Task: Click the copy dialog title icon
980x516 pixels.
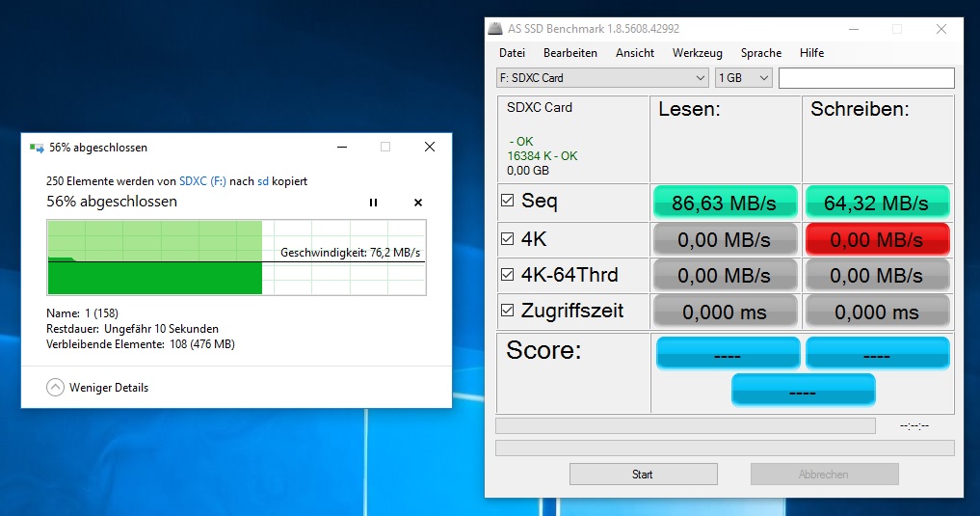Action: tap(37, 149)
